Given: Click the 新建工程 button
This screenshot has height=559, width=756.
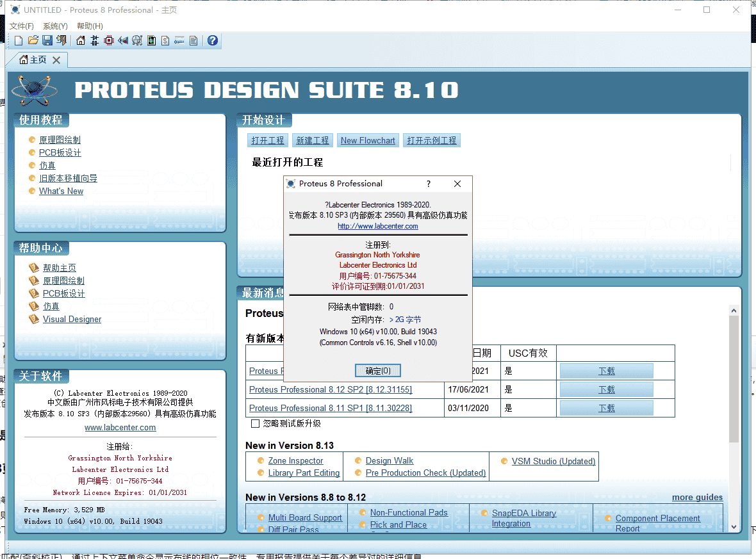Looking at the screenshot, I should coord(312,140).
